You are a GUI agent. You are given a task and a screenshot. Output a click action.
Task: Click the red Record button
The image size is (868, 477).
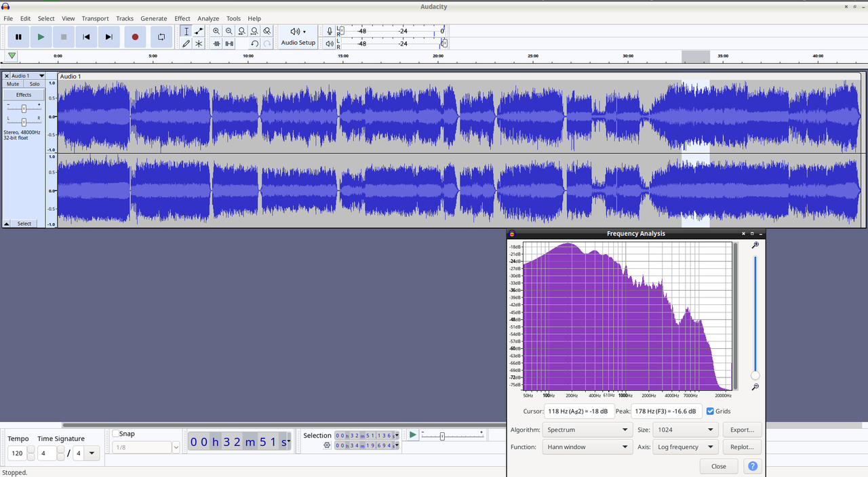135,37
